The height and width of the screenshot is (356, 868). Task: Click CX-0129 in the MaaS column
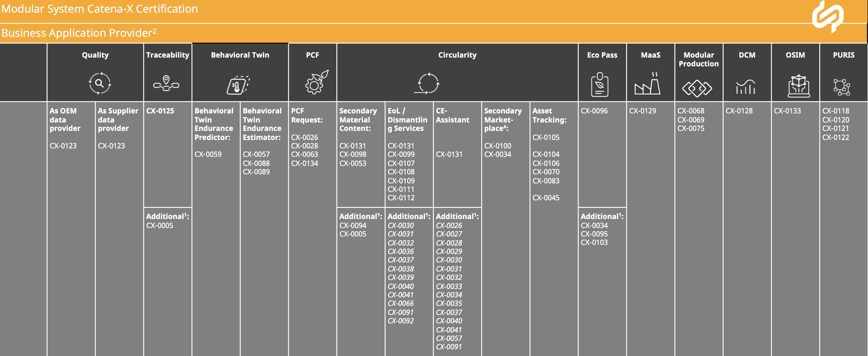pyautogui.click(x=643, y=111)
